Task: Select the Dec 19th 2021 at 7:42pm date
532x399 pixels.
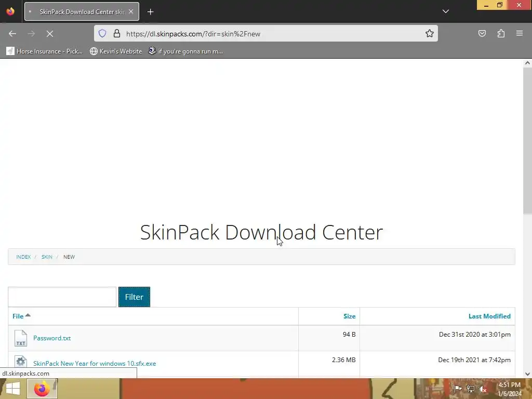Action: coord(474,360)
